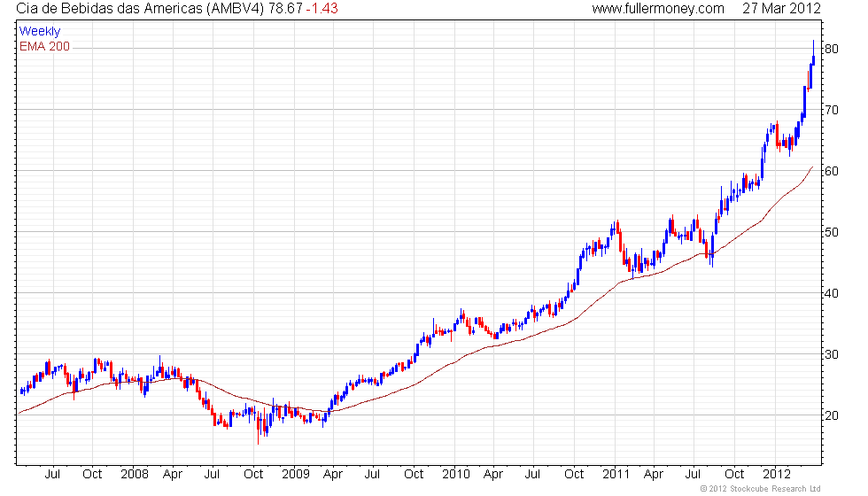Click the 'Oct' label just before 2009

coord(253,475)
